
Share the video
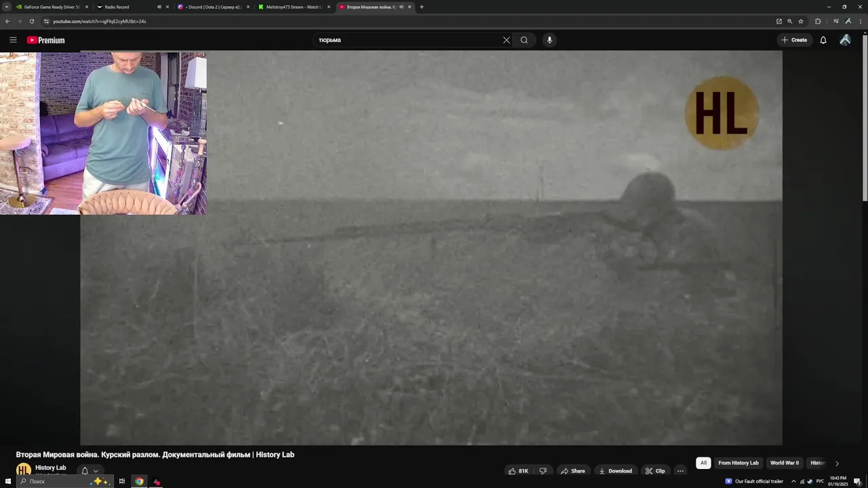pyautogui.click(x=573, y=471)
